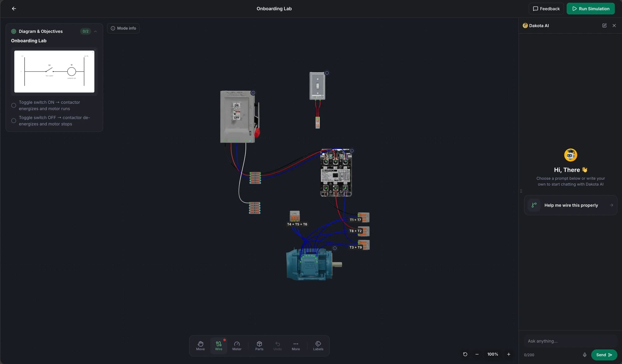Send the chat message

(x=604, y=355)
